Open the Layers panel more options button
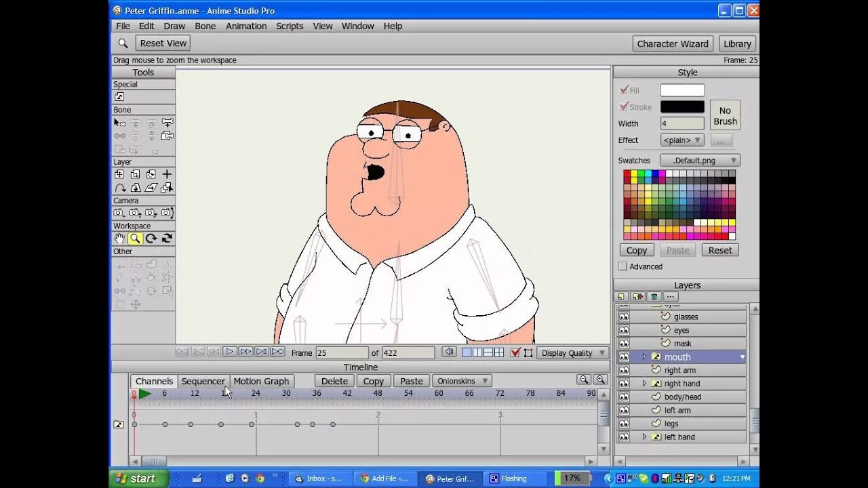The height and width of the screenshot is (488, 868). click(670, 297)
